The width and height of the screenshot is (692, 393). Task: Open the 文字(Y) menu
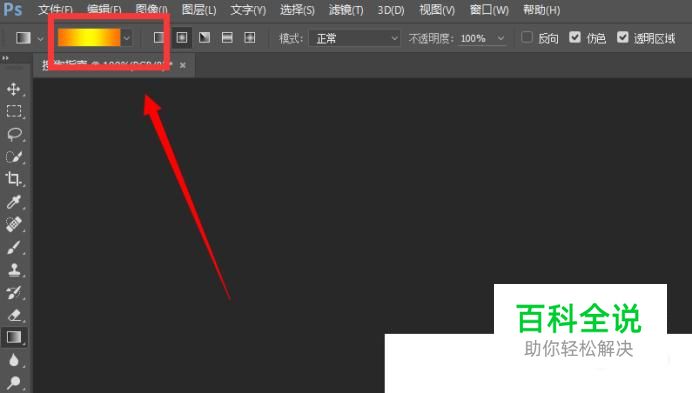[x=248, y=10]
